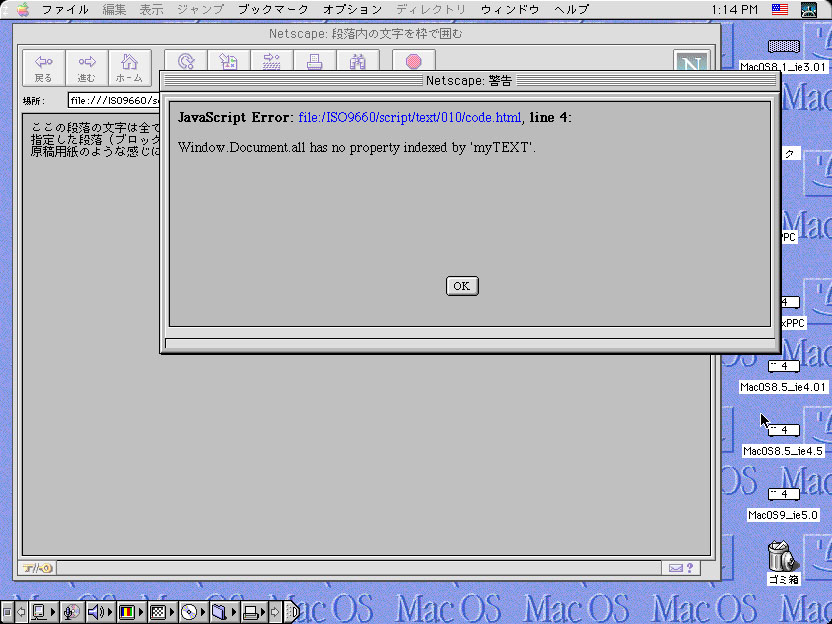This screenshot has width=832, height=624.
Task: Click the Load Images toolbar icon
Action: coord(229,60)
